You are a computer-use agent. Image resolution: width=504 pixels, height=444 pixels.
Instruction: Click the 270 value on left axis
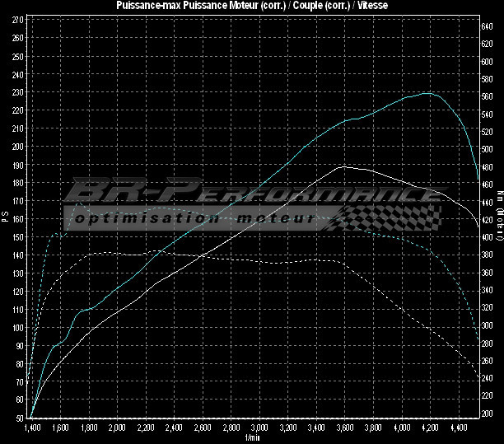[x=18, y=19]
